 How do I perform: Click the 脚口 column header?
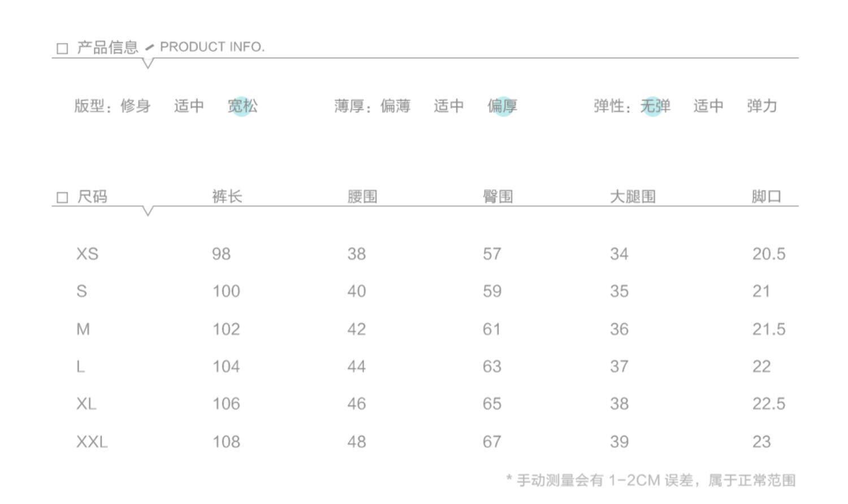click(x=766, y=197)
